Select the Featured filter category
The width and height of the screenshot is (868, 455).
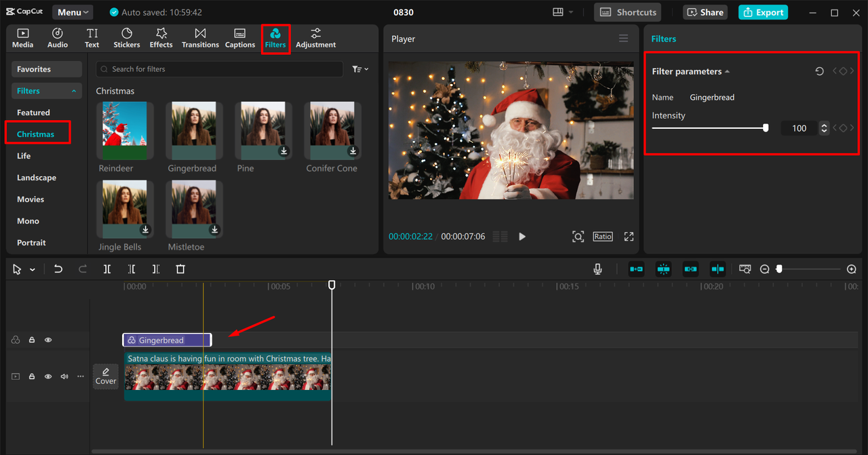click(x=34, y=113)
